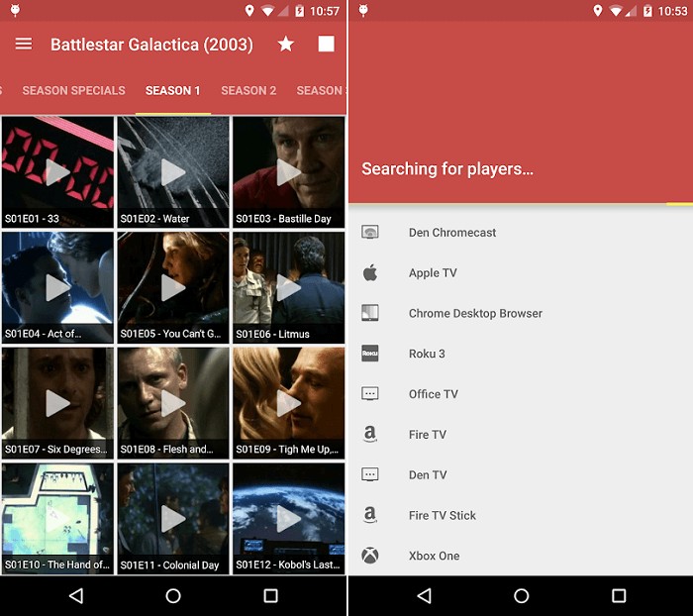Select Den Chromecast as the player
The image size is (693, 616).
click(x=521, y=232)
